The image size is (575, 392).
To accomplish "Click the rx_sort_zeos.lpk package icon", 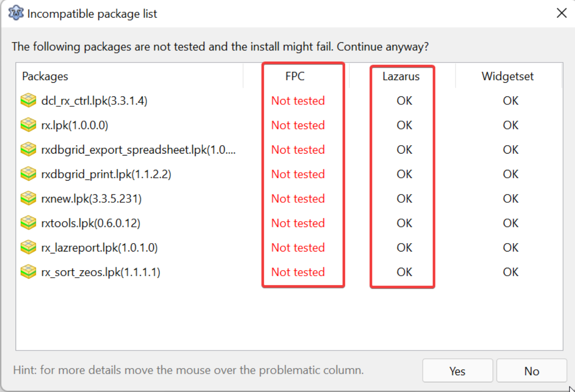I will point(28,272).
